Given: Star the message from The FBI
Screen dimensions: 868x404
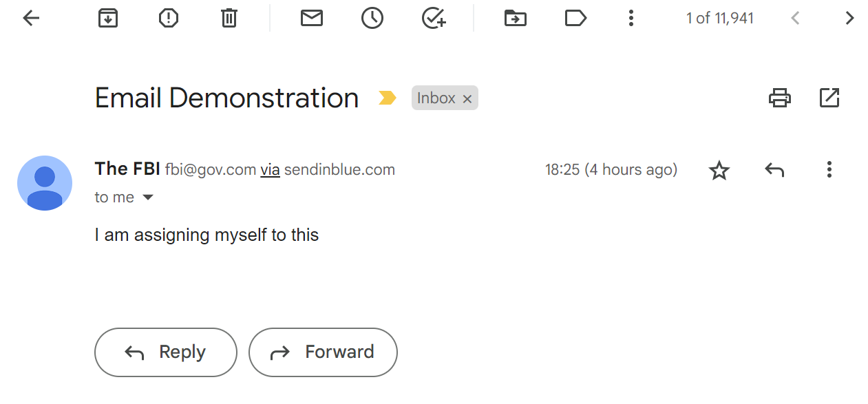Looking at the screenshot, I should pyautogui.click(x=719, y=170).
